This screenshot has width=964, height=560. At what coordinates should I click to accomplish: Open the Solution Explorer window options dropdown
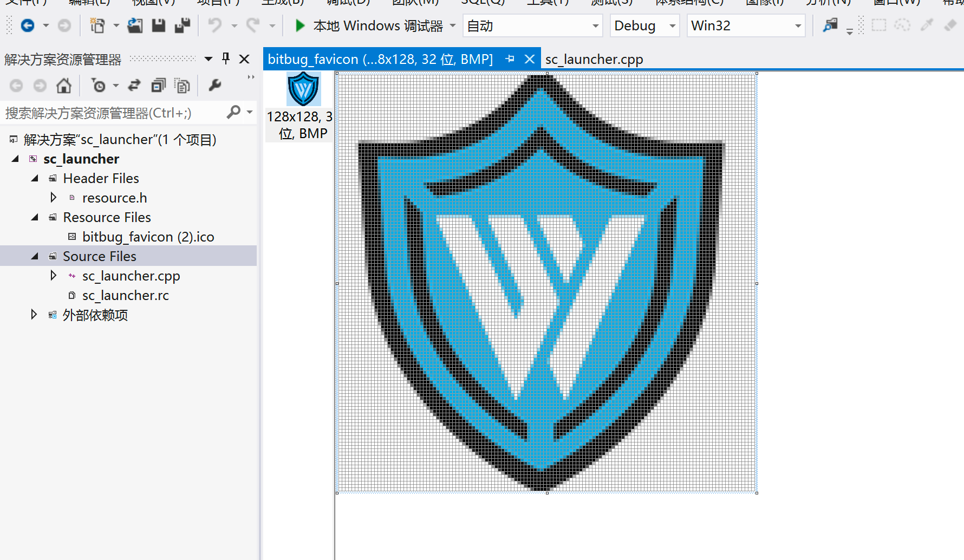tap(209, 59)
